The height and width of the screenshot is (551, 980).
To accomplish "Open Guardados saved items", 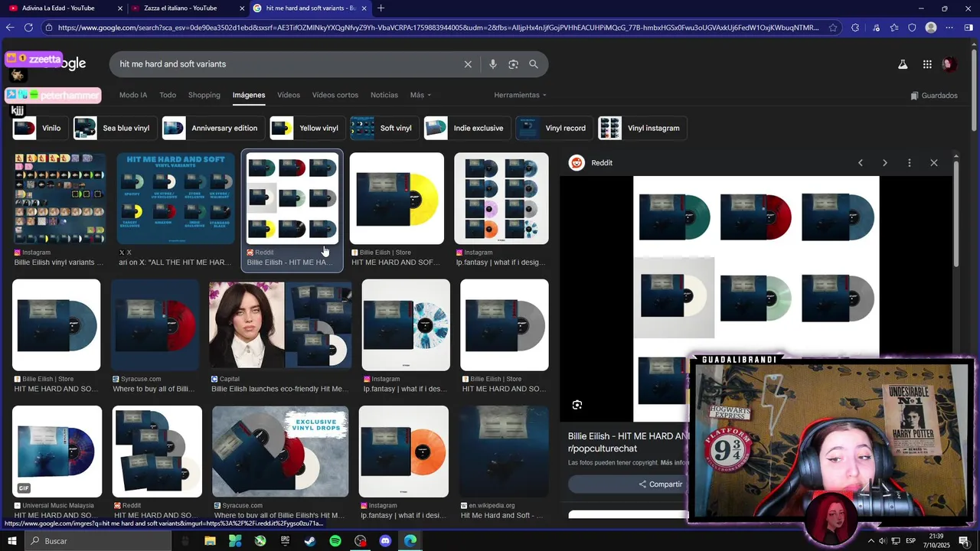I will pyautogui.click(x=934, y=96).
